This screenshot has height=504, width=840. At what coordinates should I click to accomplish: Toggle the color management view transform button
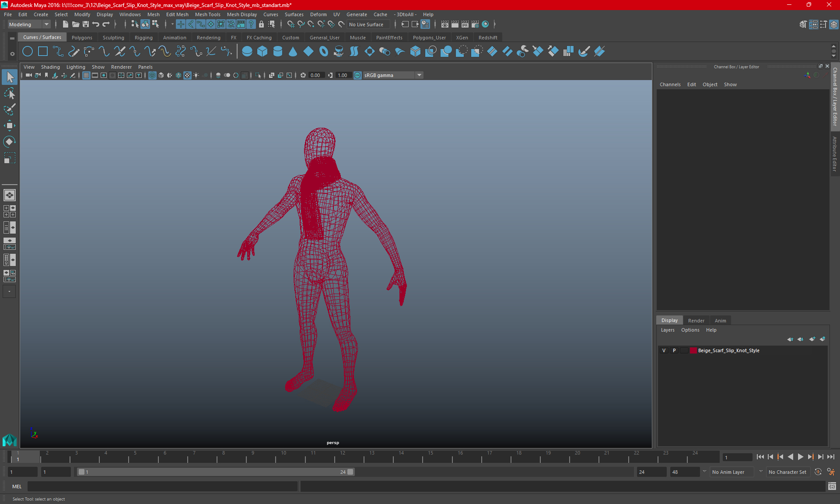(357, 75)
